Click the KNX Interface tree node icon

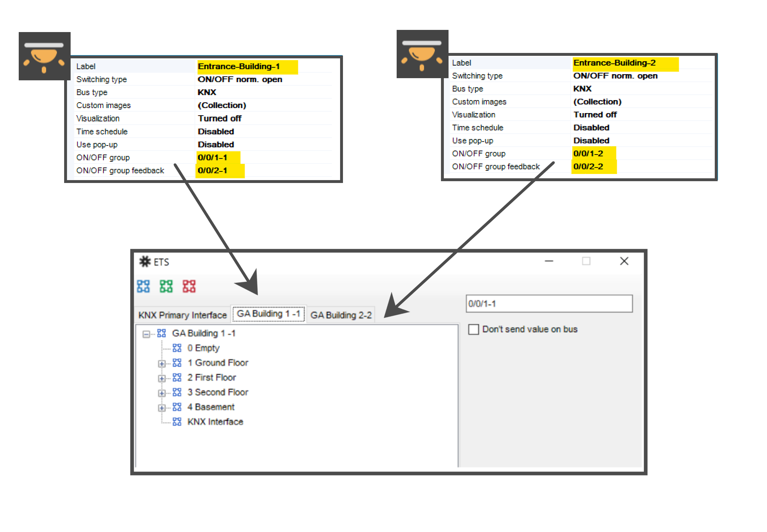click(177, 422)
